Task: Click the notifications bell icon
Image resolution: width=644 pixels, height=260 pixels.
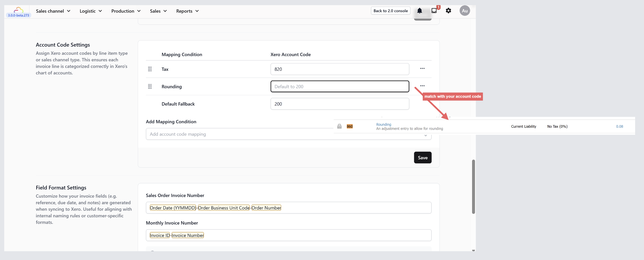Action: (419, 11)
